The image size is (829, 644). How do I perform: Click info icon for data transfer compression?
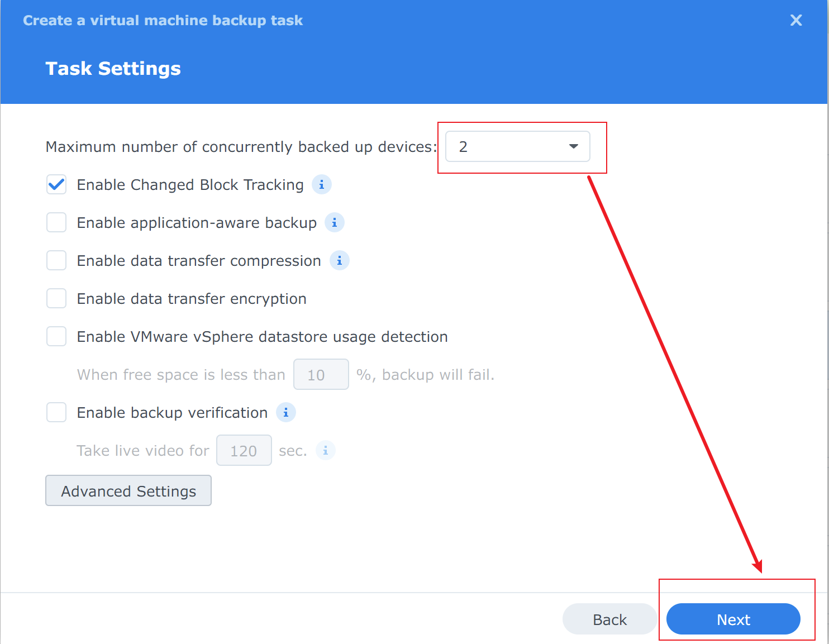(x=339, y=260)
